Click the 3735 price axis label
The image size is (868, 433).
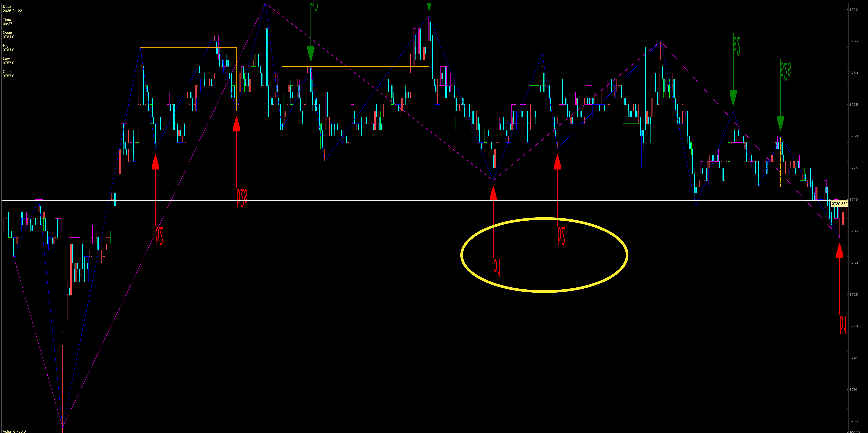pyautogui.click(x=854, y=231)
